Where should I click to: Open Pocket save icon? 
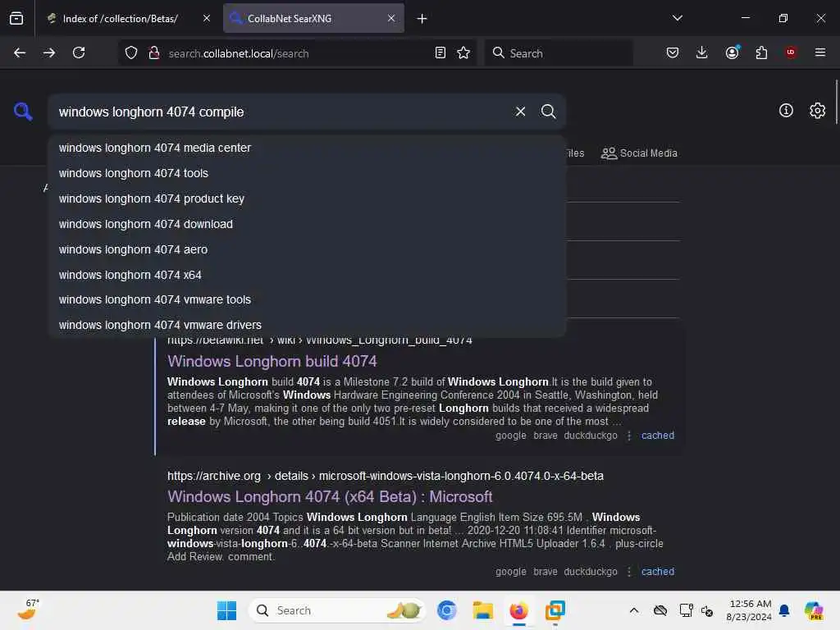673,52
